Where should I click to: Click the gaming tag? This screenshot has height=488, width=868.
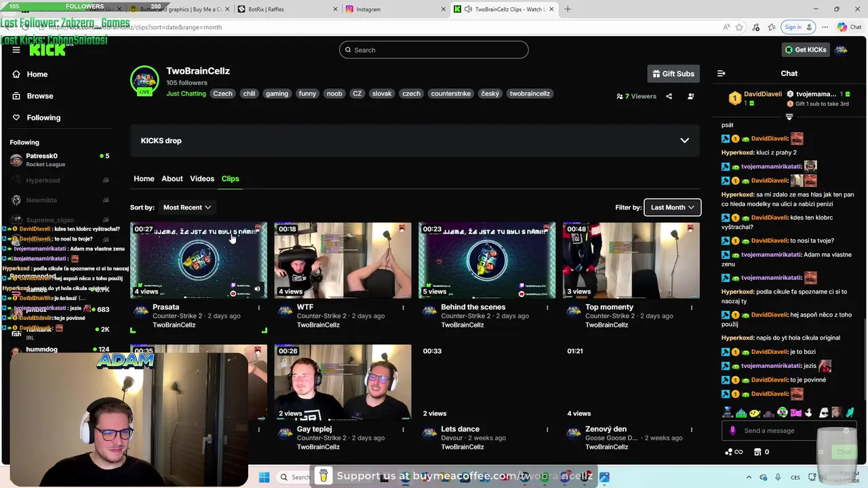click(277, 94)
